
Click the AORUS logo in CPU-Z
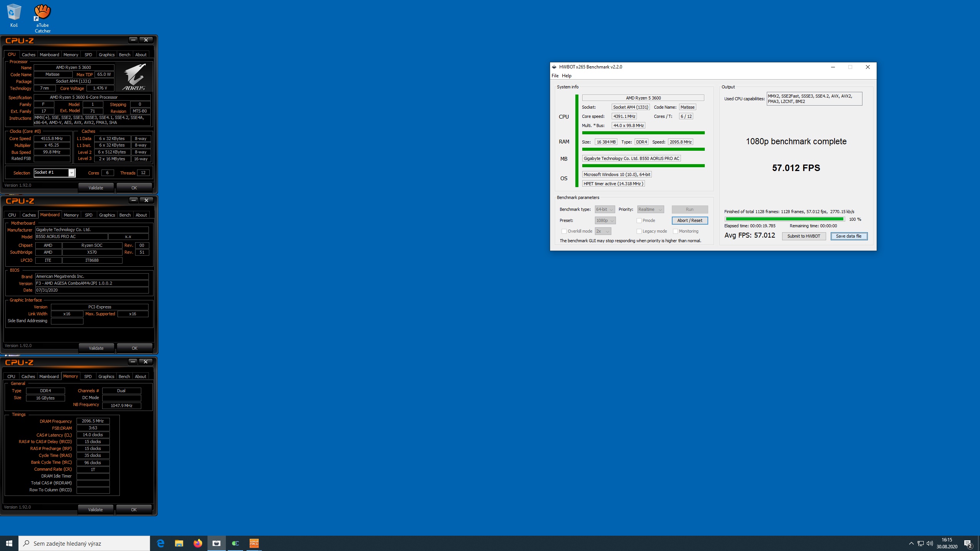click(134, 77)
